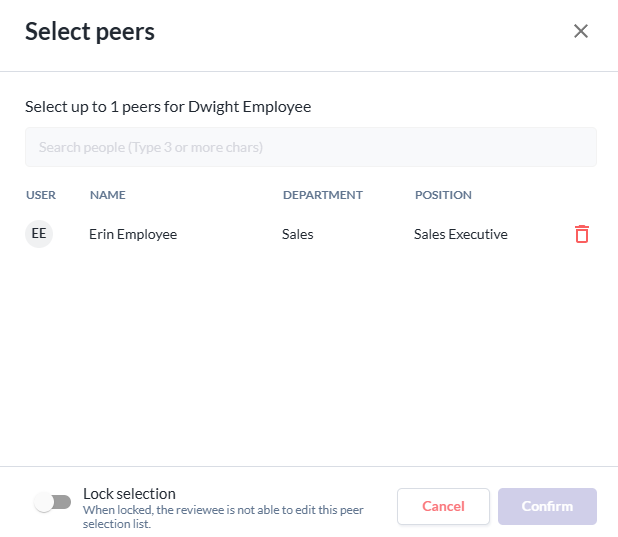The image size is (618, 537).
Task: Click the EE user avatar
Action: [39, 234]
